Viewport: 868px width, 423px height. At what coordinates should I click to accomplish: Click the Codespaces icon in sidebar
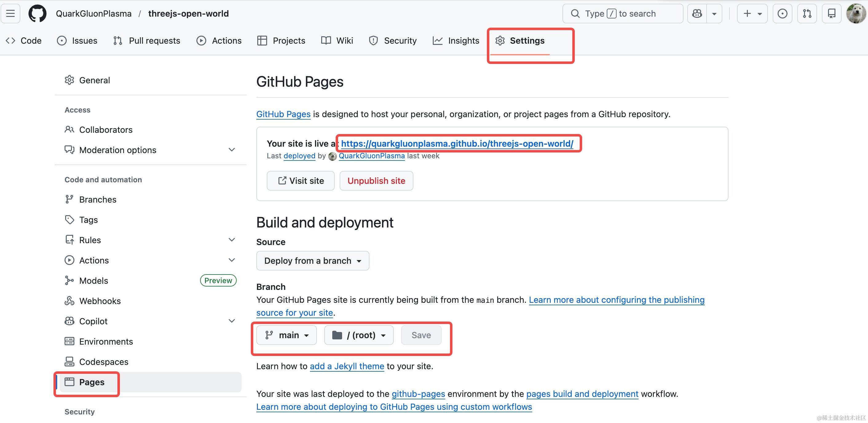(69, 362)
